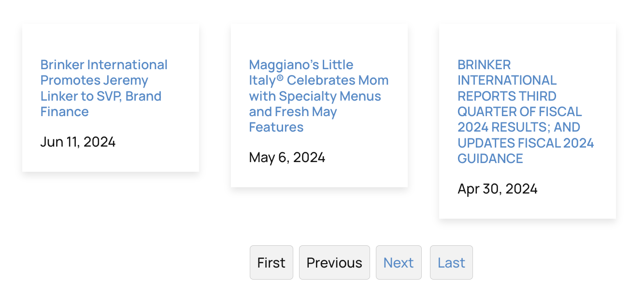This screenshot has width=644, height=299.
Task: Click the word "GUIDANCE" in results headline
Action: pos(490,159)
